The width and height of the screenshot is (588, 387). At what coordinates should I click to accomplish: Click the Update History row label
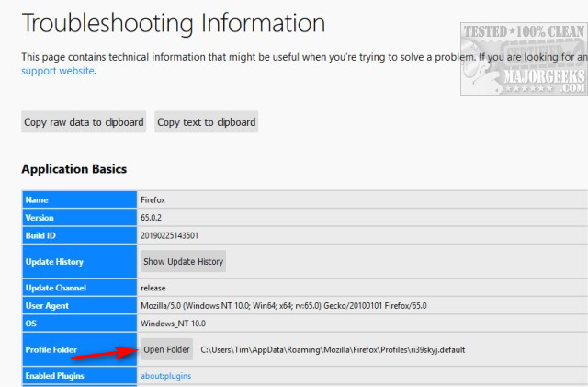click(80, 262)
